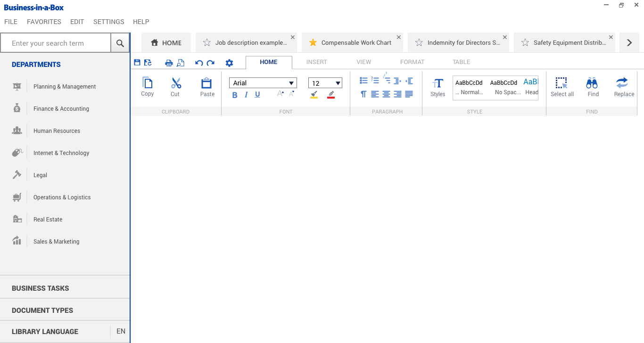Click the Cut scissors icon
Viewport: 644px width, 343px height.
click(176, 83)
